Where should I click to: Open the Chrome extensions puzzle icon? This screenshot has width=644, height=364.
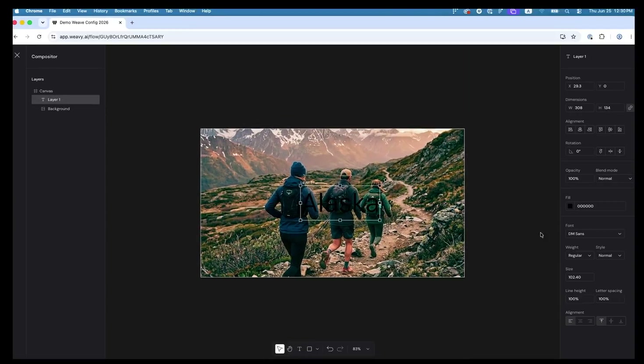pyautogui.click(x=602, y=37)
